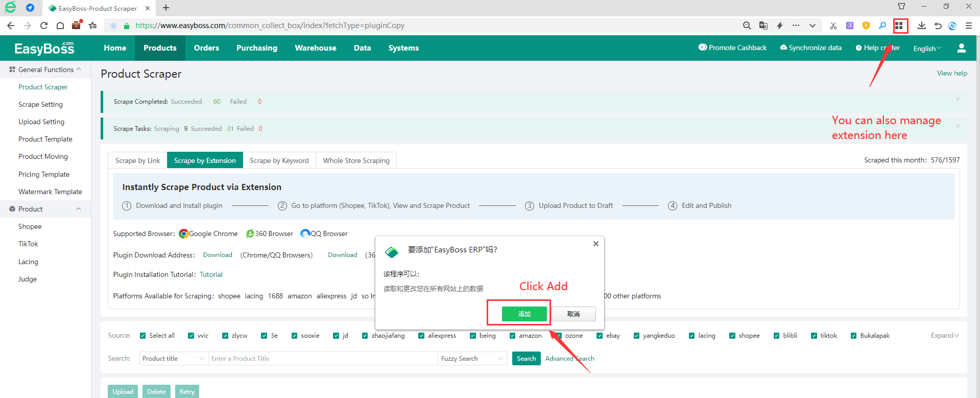Click the purple extension icon in toolbar

[x=850, y=26]
